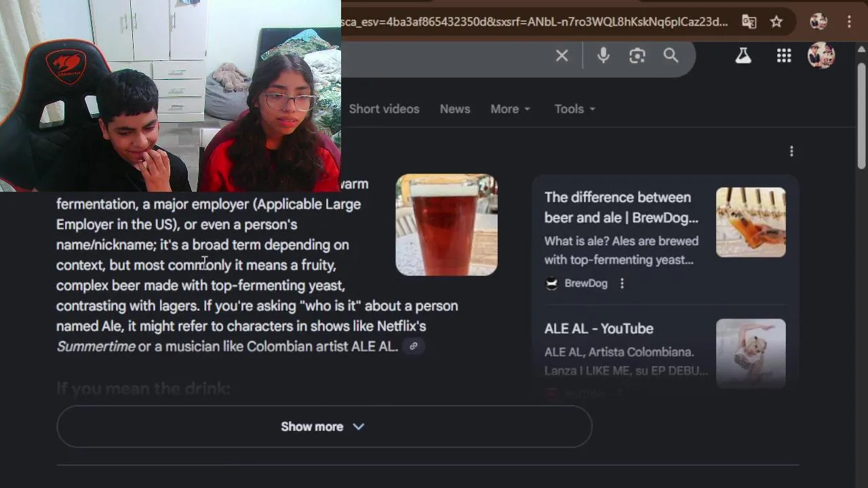Select News search tab

click(455, 109)
